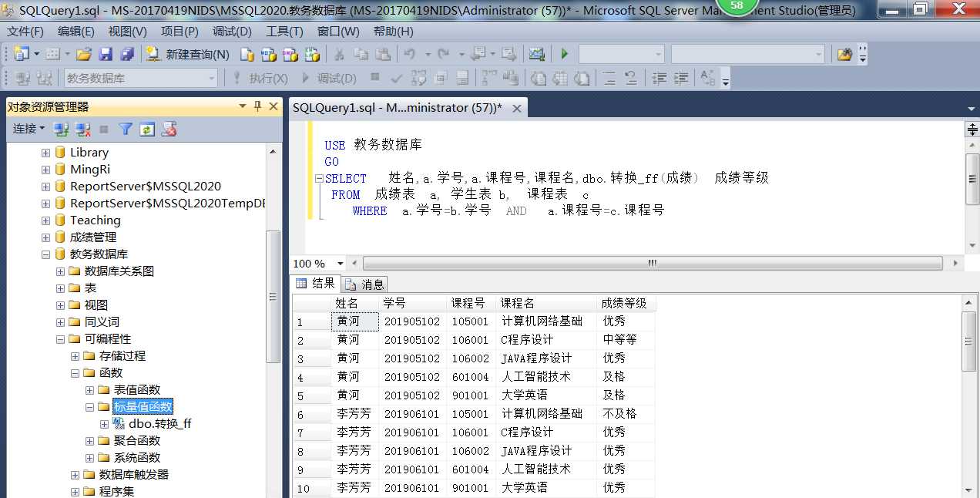This screenshot has width=980, height=498.
Task: Open the 100 % zoom dropdown
Action: click(x=341, y=264)
